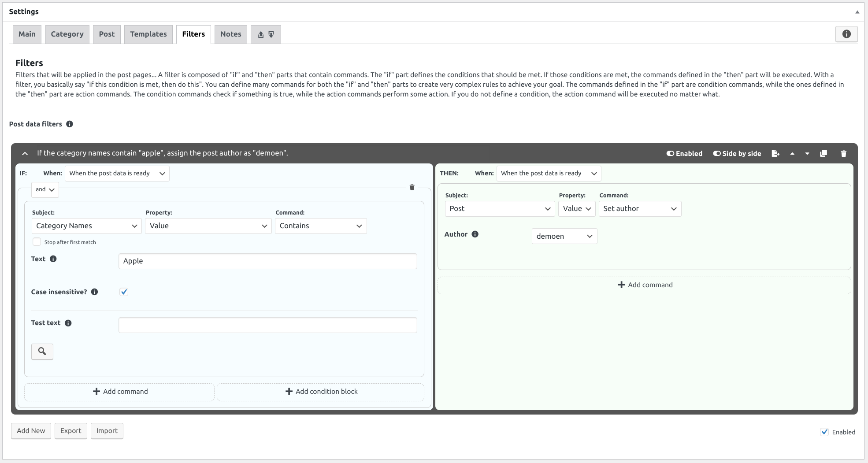Check Stop after first match
This screenshot has width=868, height=463.
pyautogui.click(x=37, y=242)
